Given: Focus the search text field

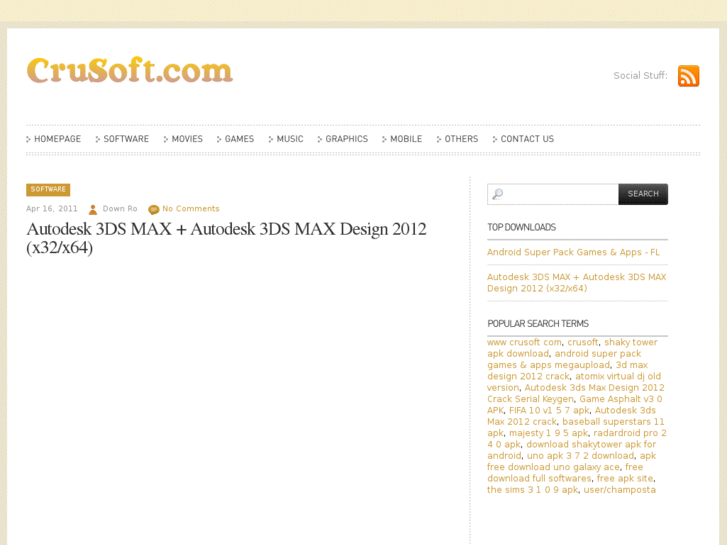Looking at the screenshot, I should point(553,194).
